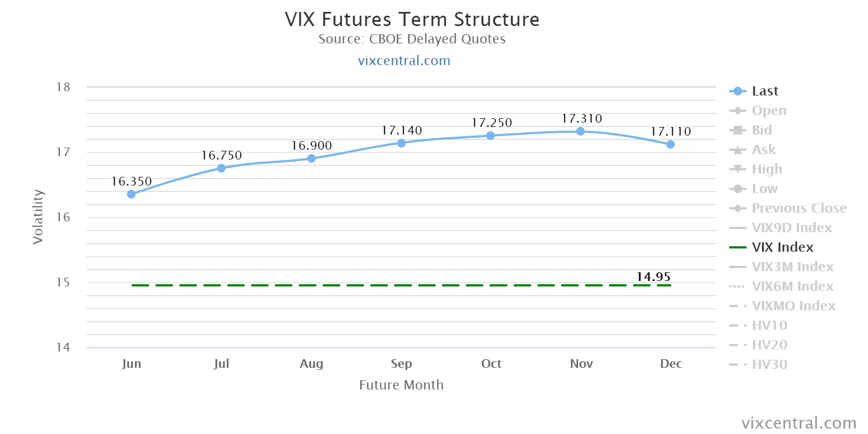This screenshot has width=868, height=434.
Task: Enable the Ask series legend item
Action: tap(763, 150)
